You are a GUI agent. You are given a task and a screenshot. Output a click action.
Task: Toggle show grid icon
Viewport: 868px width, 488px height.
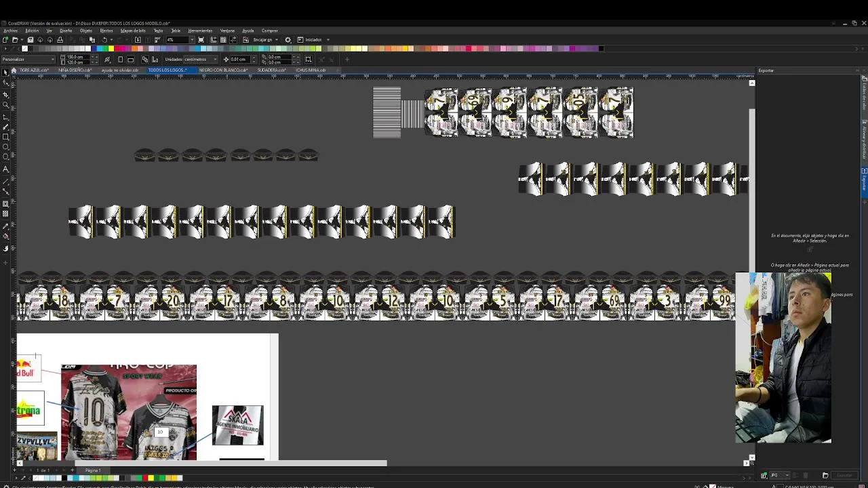223,39
